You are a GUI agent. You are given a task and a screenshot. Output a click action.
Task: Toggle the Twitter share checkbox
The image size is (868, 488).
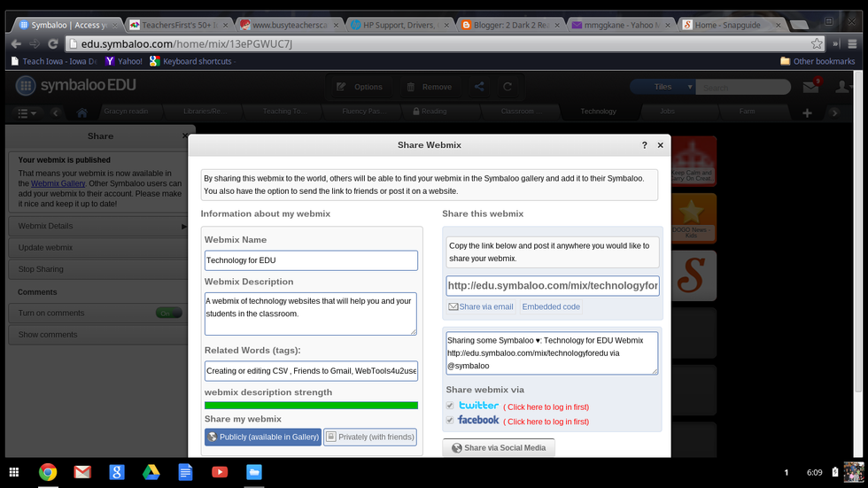(452, 407)
